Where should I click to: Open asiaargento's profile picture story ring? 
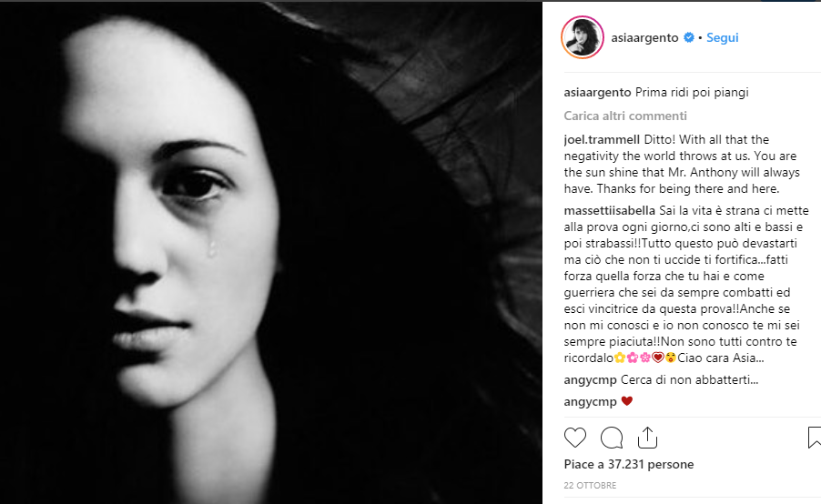(x=583, y=37)
